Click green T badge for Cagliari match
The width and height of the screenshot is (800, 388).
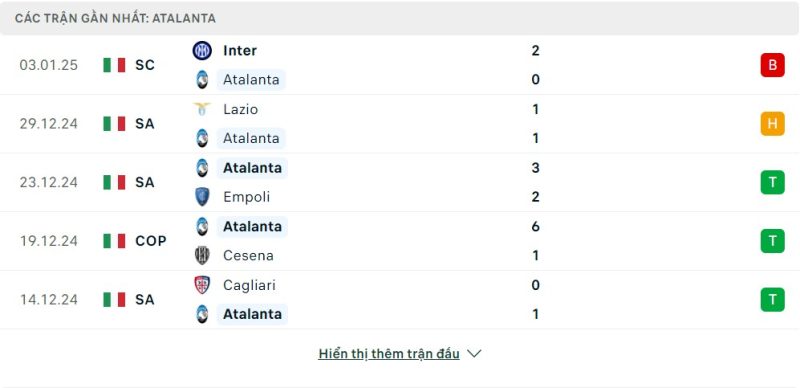772,300
